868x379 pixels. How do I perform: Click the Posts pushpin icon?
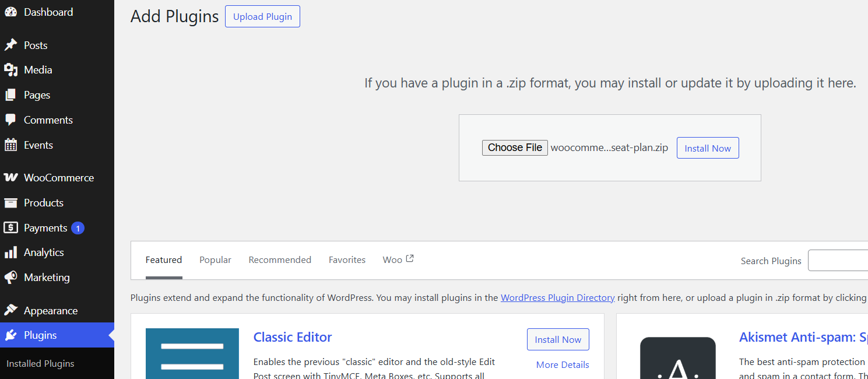10,45
